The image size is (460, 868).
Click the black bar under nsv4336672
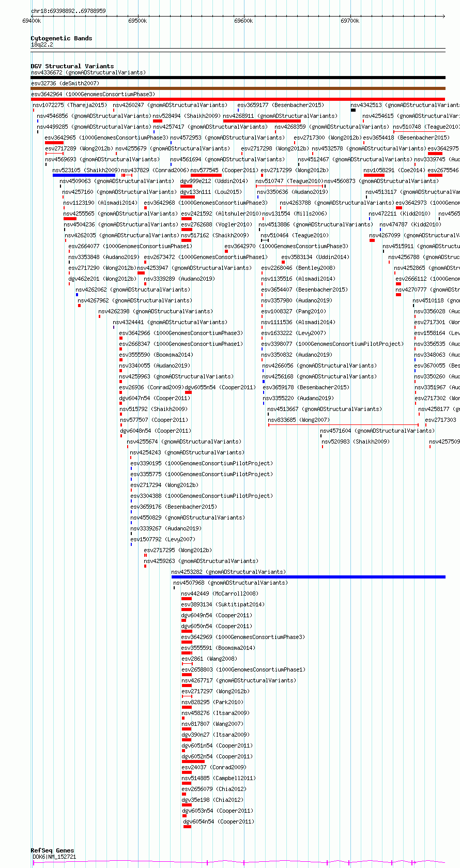(238, 78)
